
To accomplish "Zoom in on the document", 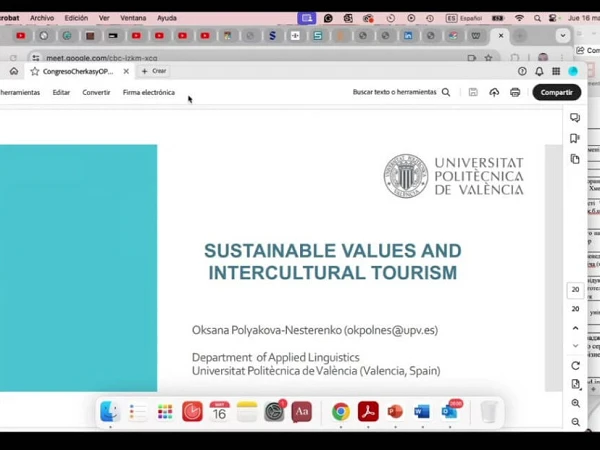I will (575, 403).
